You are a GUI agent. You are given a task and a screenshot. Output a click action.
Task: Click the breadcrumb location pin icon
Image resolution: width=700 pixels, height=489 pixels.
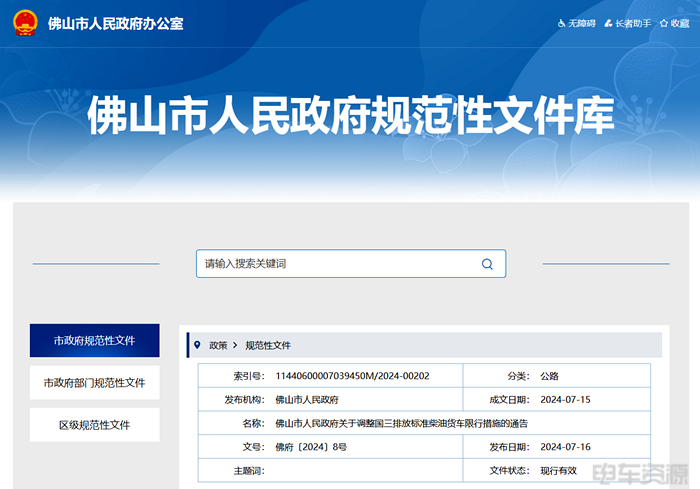tap(197, 345)
